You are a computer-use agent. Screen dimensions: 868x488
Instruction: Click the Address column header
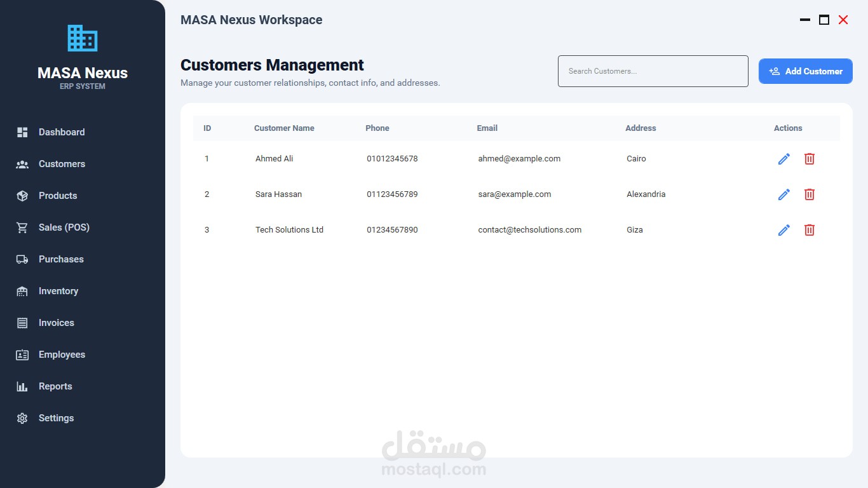[x=641, y=128]
